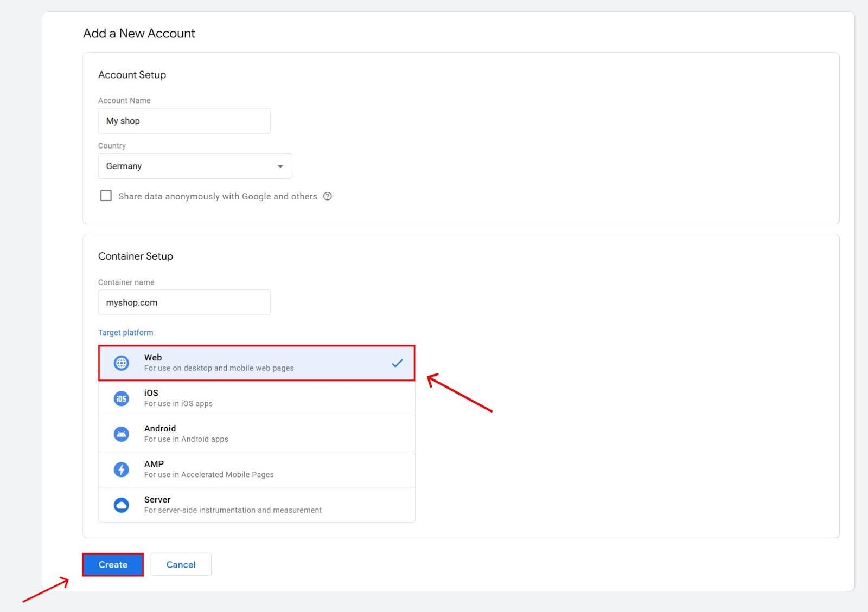Choose iOS as target platform

pyautogui.click(x=257, y=398)
